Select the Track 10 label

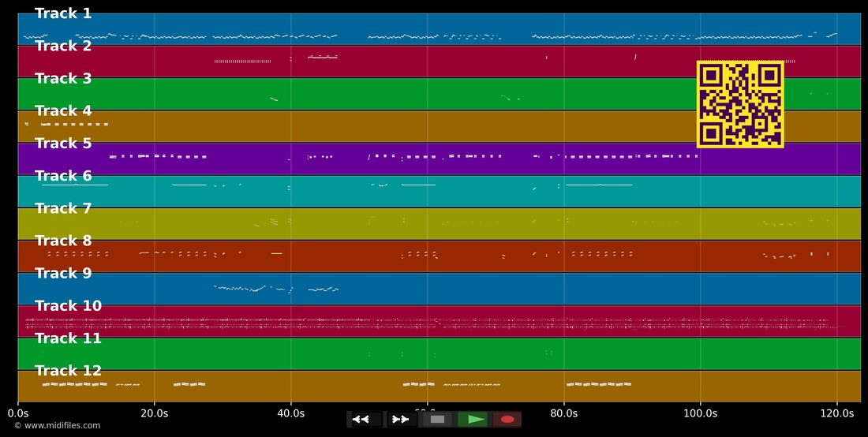(x=68, y=306)
